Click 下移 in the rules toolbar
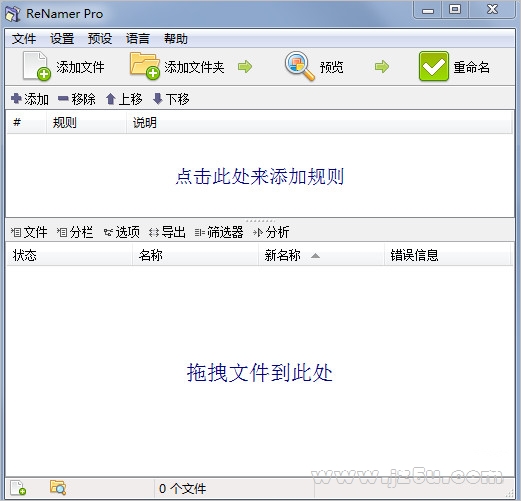521x501 pixels. pos(177,99)
